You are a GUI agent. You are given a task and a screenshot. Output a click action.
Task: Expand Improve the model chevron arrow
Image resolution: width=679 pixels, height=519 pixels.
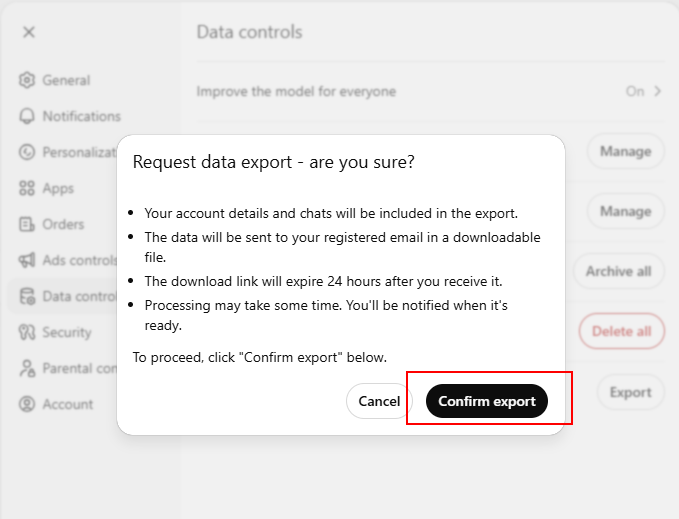coord(658,91)
